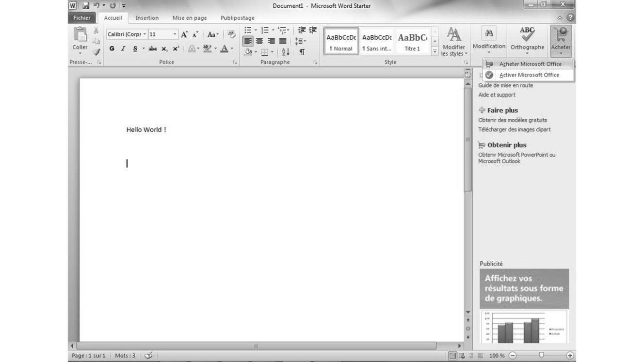Viewport: 644px width, 362px height.
Task: Align the text to the right
Action: click(271, 41)
